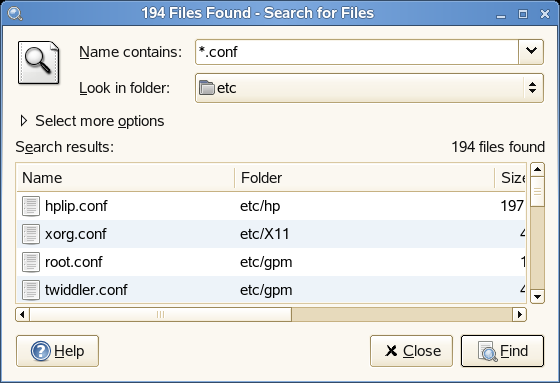The image size is (560, 383).
Task: Click the xorg.conf file icon
Action: [31, 234]
